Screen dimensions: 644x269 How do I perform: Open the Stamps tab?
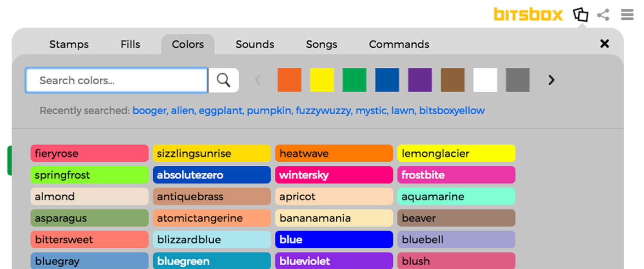pyautogui.click(x=69, y=44)
